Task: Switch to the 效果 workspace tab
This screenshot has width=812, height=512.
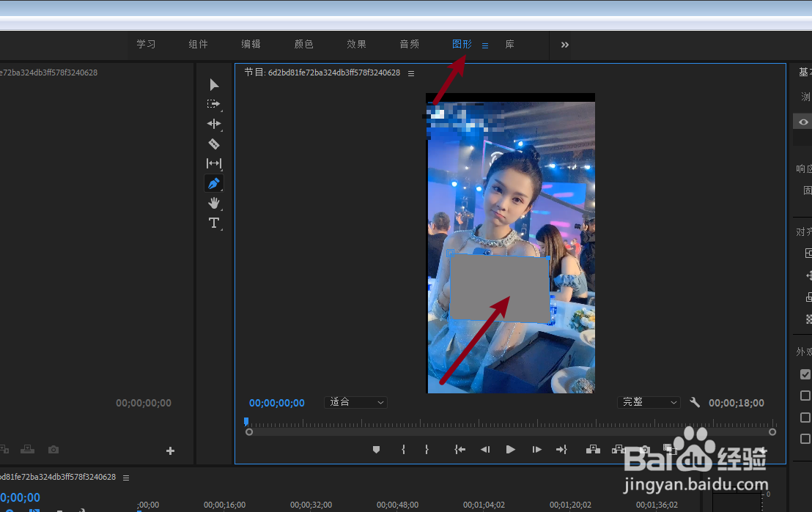Action: pyautogui.click(x=356, y=45)
